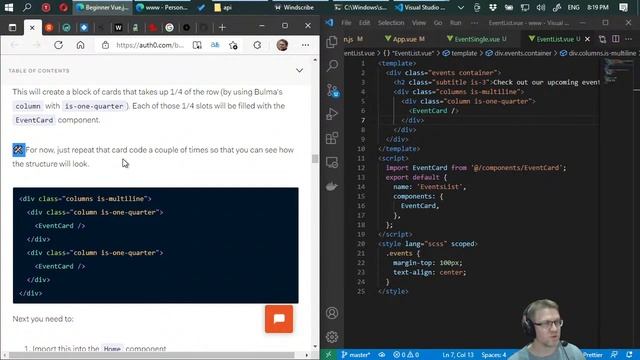
Task: Click the import EventCard line in editor
Action: [x=476, y=168]
